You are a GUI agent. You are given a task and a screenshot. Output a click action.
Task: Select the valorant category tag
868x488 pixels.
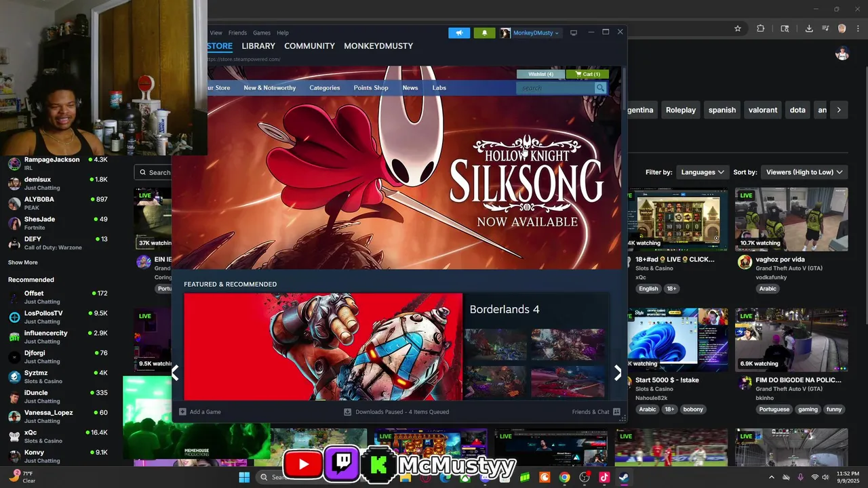coord(763,110)
